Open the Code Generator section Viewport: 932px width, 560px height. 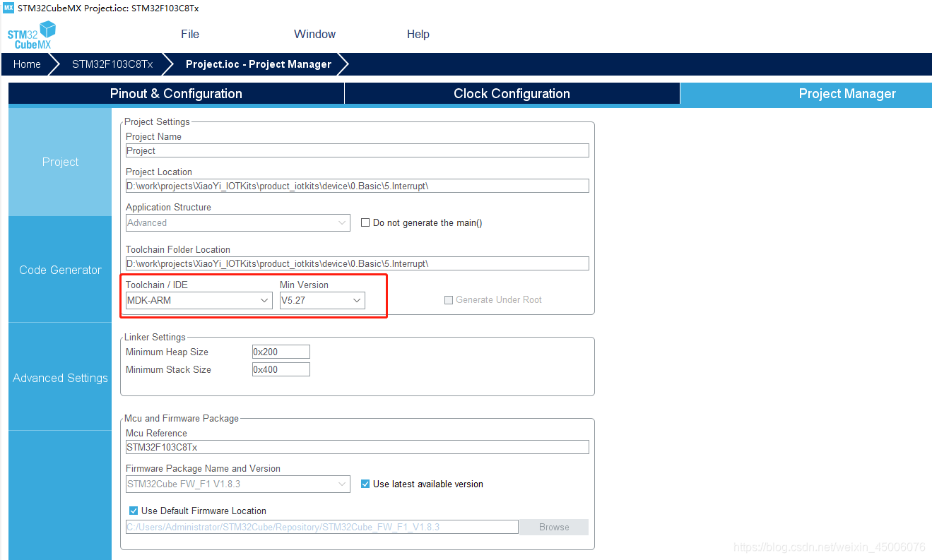tap(60, 270)
